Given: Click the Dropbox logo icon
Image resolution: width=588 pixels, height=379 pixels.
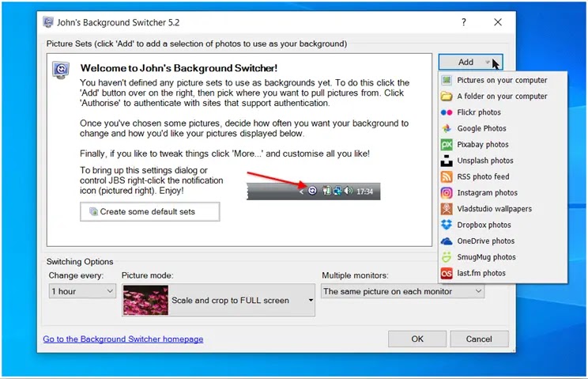Looking at the screenshot, I should [x=447, y=225].
